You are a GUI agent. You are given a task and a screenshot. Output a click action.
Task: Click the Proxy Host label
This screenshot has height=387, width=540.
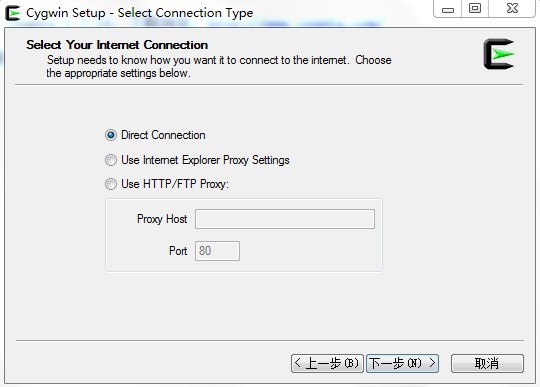tap(162, 219)
